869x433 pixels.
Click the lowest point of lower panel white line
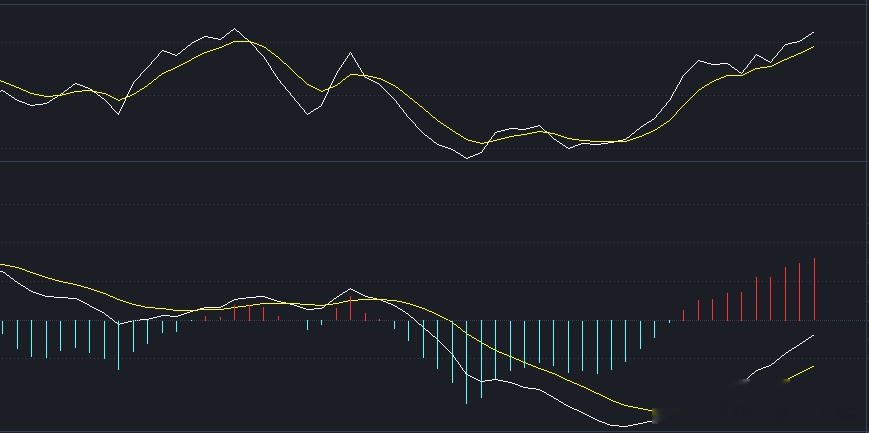pyautogui.click(x=622, y=427)
